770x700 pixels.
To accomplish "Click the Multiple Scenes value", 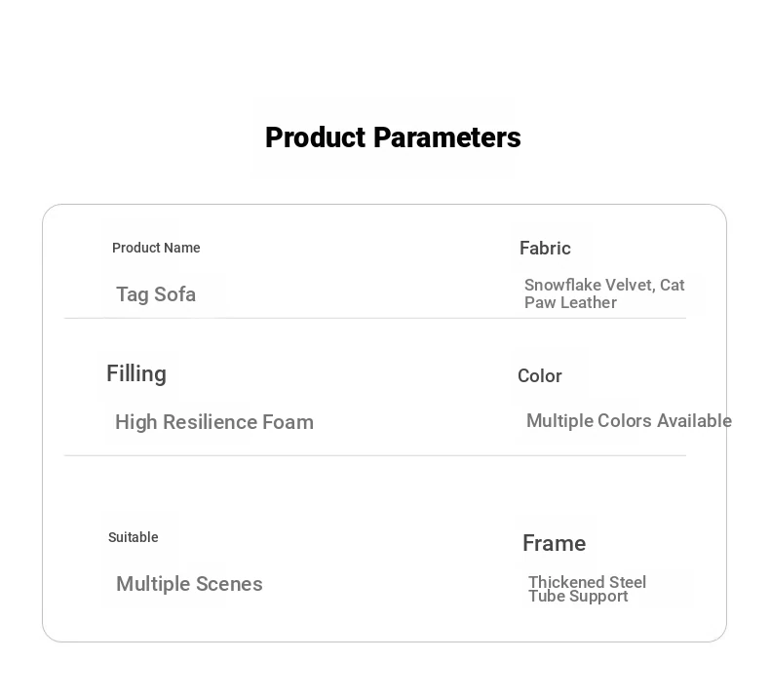I will 189,585.
